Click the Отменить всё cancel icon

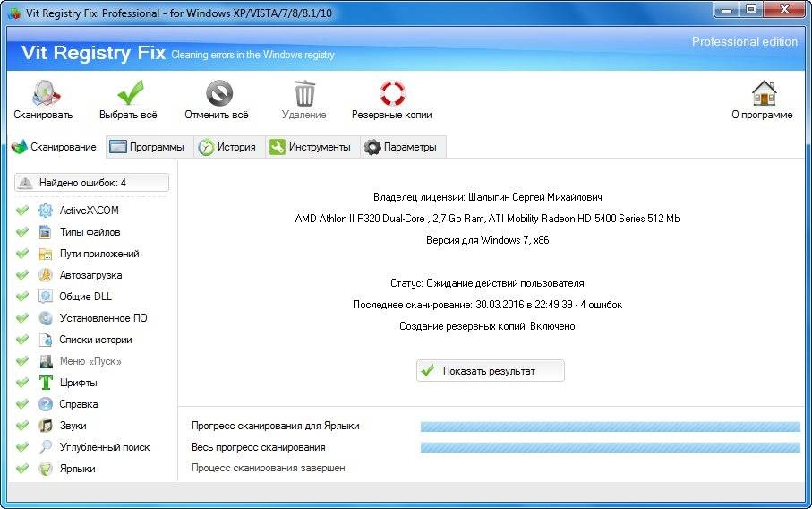tap(219, 93)
